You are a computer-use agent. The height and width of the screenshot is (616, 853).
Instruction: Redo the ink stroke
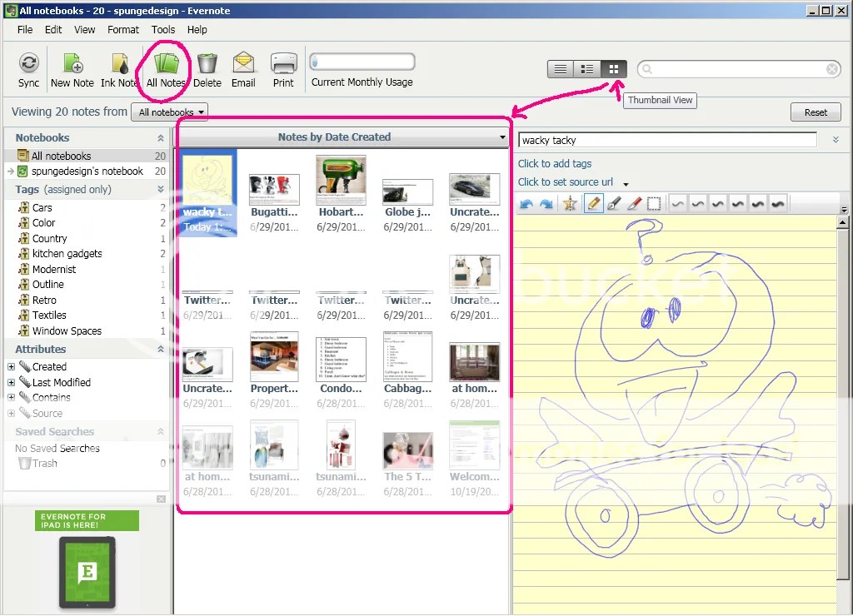pyautogui.click(x=546, y=204)
